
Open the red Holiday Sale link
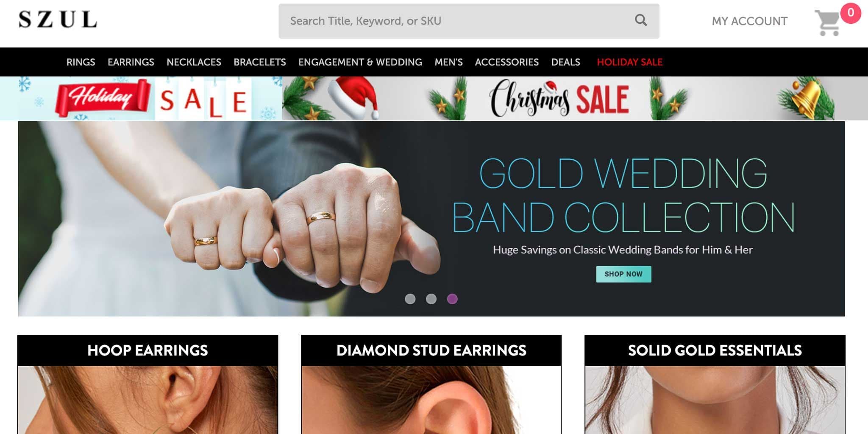click(629, 62)
